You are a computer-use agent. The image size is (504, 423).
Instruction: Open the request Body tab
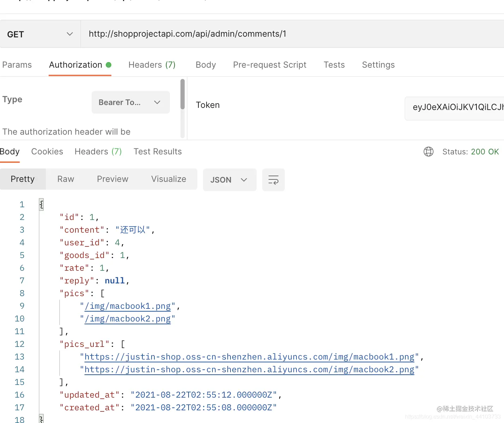tap(206, 65)
